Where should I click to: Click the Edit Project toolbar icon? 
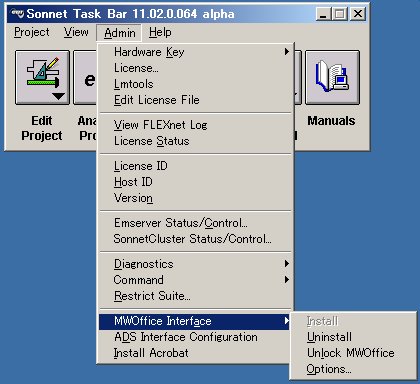tap(42, 77)
